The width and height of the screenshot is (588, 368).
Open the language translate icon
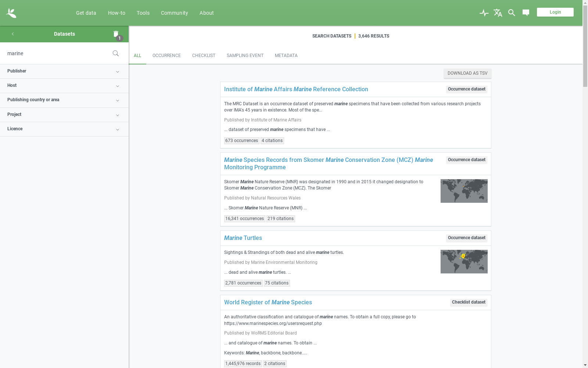498,13
